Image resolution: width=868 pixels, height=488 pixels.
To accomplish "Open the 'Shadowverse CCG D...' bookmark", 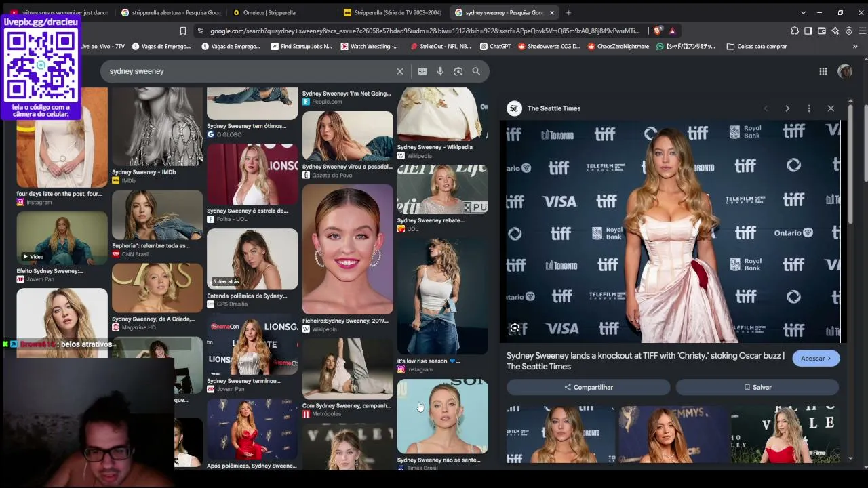I will [549, 47].
